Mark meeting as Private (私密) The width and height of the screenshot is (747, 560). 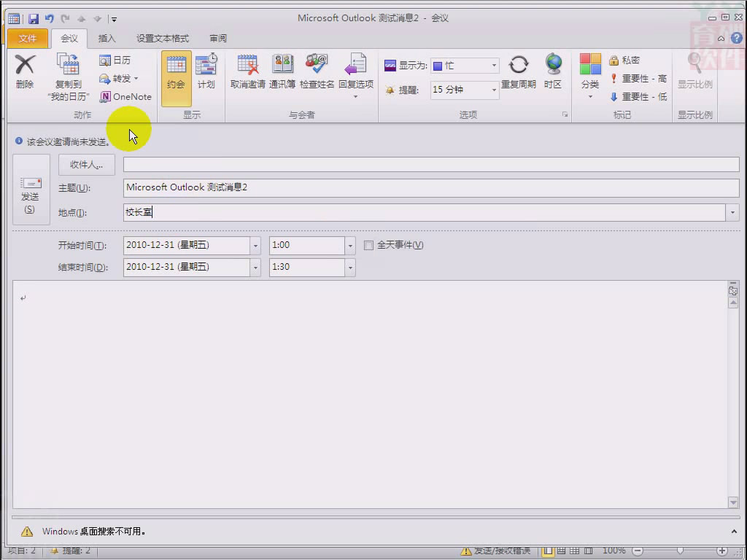pos(624,60)
